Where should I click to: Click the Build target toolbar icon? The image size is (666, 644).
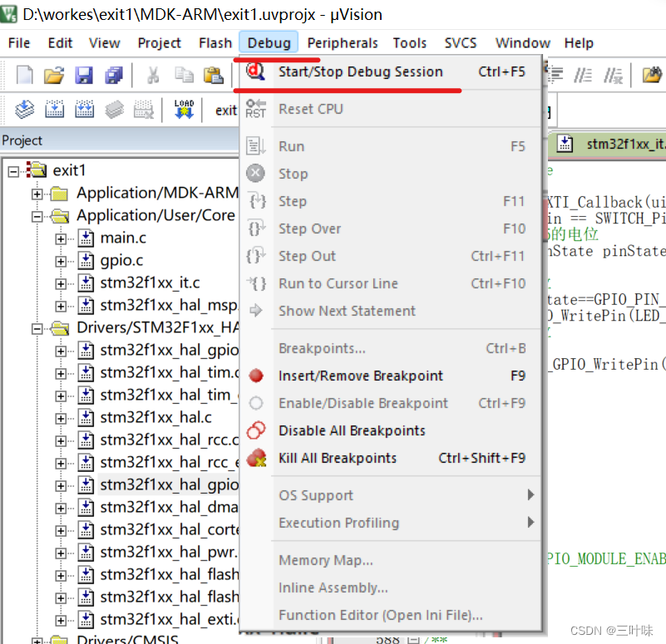[x=54, y=110]
